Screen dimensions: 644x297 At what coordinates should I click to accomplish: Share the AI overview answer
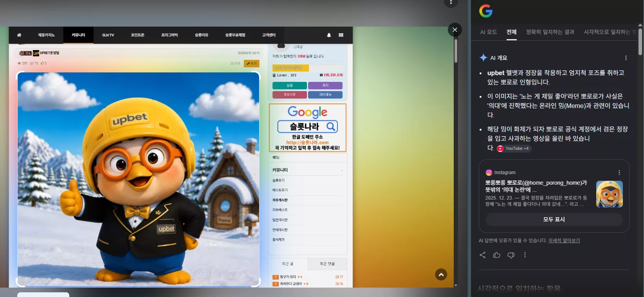(x=483, y=255)
